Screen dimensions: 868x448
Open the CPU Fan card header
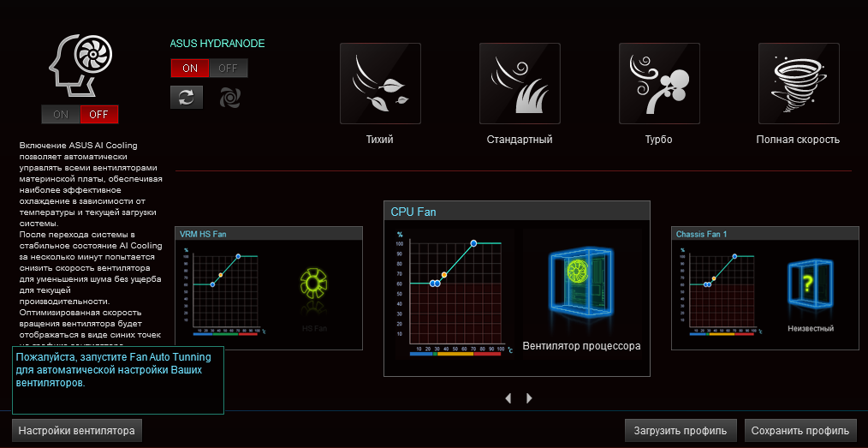click(x=516, y=212)
